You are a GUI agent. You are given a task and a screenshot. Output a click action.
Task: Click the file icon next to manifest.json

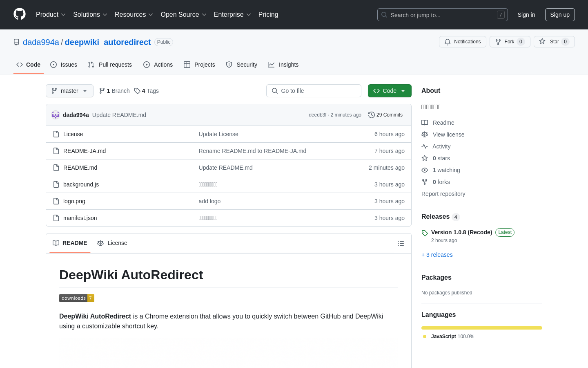pos(56,218)
